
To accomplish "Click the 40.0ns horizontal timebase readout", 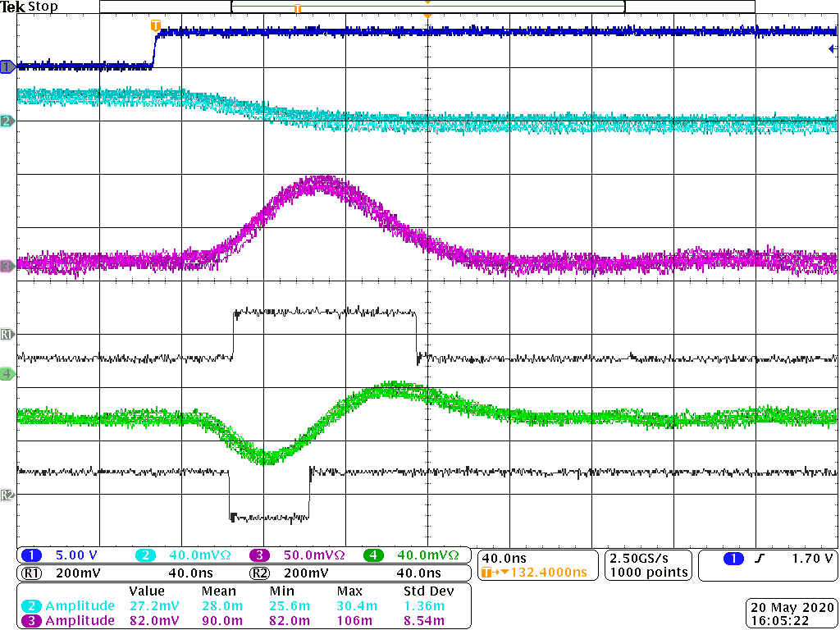I will coord(504,559).
